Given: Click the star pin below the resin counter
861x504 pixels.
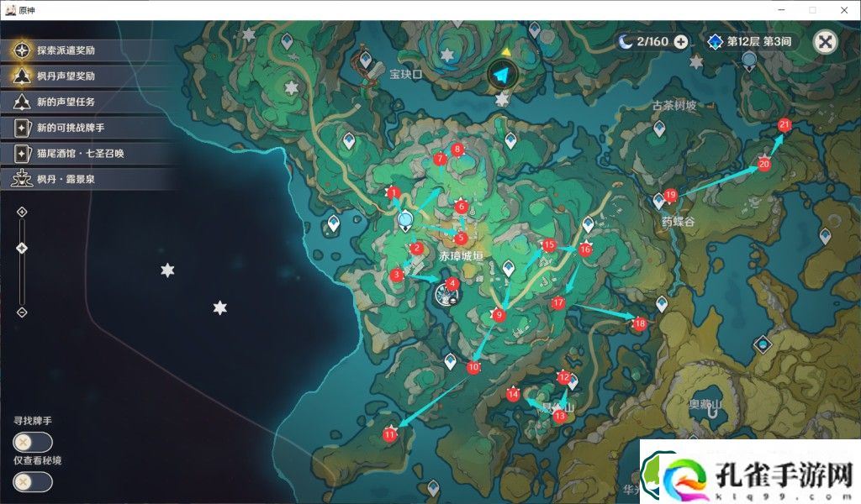Looking at the screenshot, I should coord(696,61).
